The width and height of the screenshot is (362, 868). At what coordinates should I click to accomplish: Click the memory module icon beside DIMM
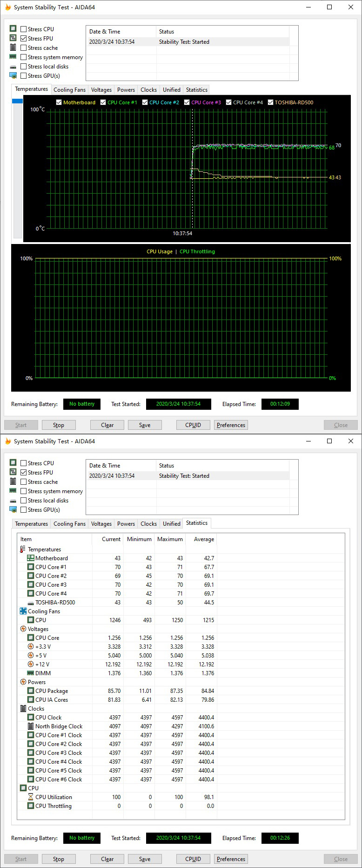click(31, 673)
